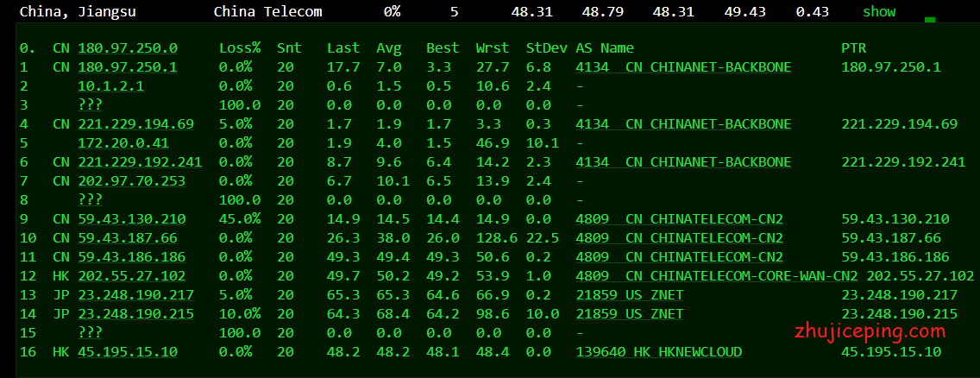Click the underlined 202.55.27.102 address in hop 12

(x=131, y=276)
